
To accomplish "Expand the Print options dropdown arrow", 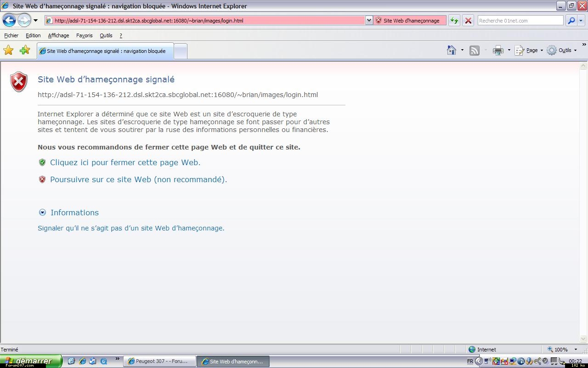I will click(509, 50).
